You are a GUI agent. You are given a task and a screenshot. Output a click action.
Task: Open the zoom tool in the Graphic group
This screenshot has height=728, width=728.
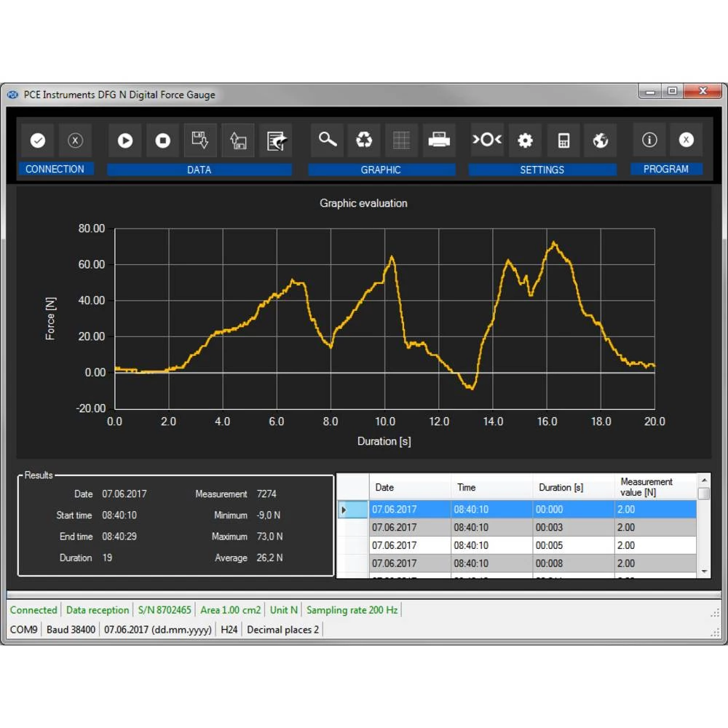pyautogui.click(x=327, y=140)
